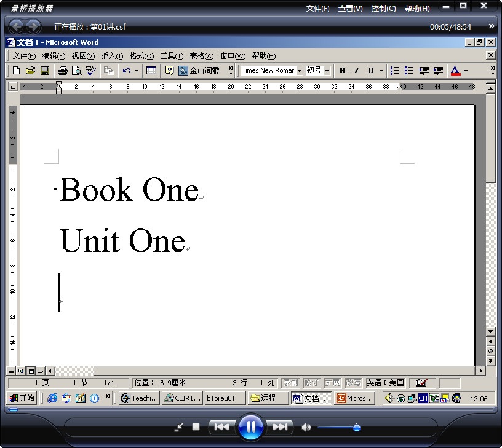The width and height of the screenshot is (502, 448).
Task: Insert a table using the toolbar icon
Action: pos(151,70)
